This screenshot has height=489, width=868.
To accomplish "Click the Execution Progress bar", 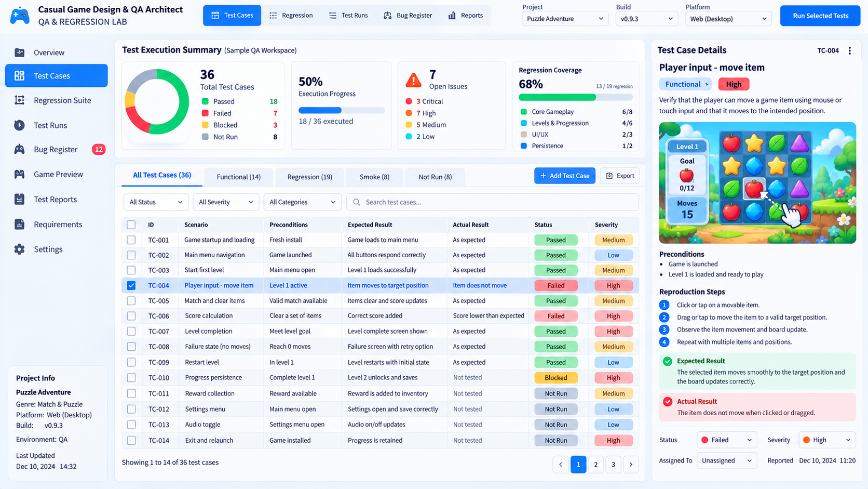I will (342, 110).
